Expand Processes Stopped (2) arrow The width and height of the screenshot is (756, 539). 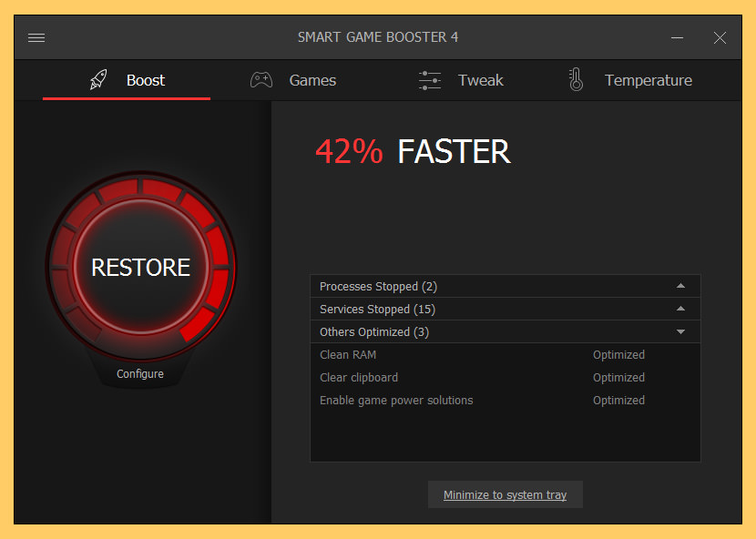[x=680, y=286]
